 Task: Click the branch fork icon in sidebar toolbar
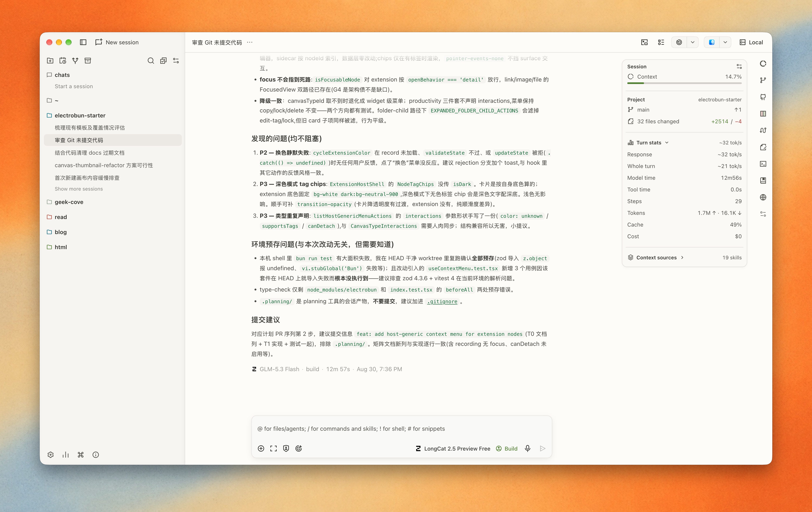[x=75, y=61]
